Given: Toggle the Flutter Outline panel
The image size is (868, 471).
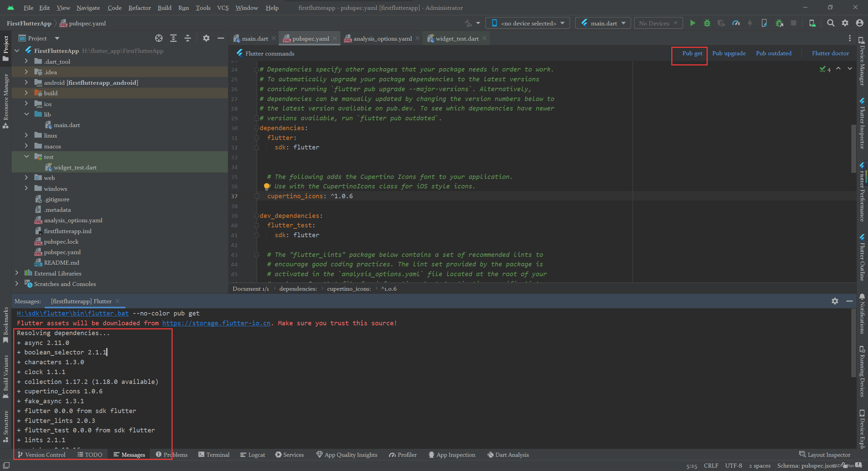Looking at the screenshot, I should point(863,258).
